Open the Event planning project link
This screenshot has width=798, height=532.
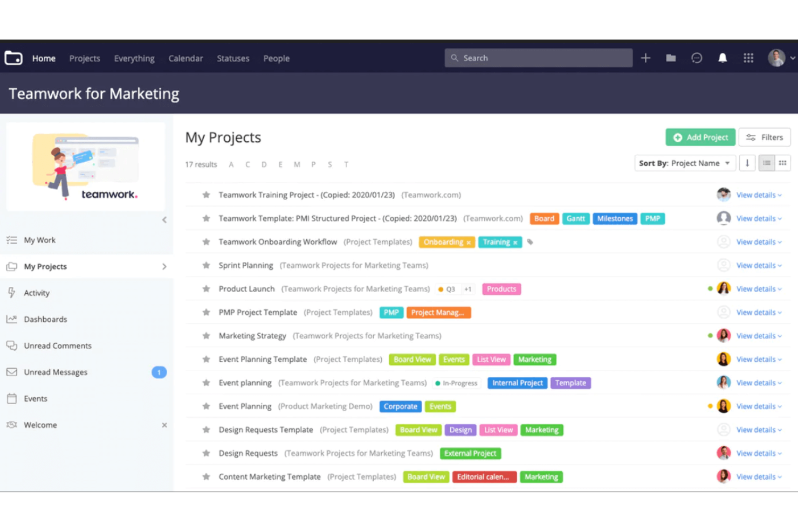click(x=245, y=383)
